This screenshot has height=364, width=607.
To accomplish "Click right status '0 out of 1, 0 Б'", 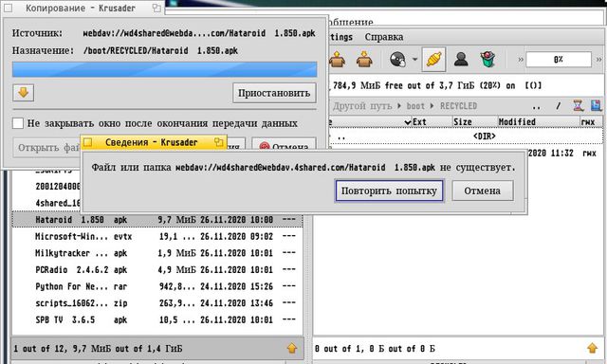I will (375, 349).
